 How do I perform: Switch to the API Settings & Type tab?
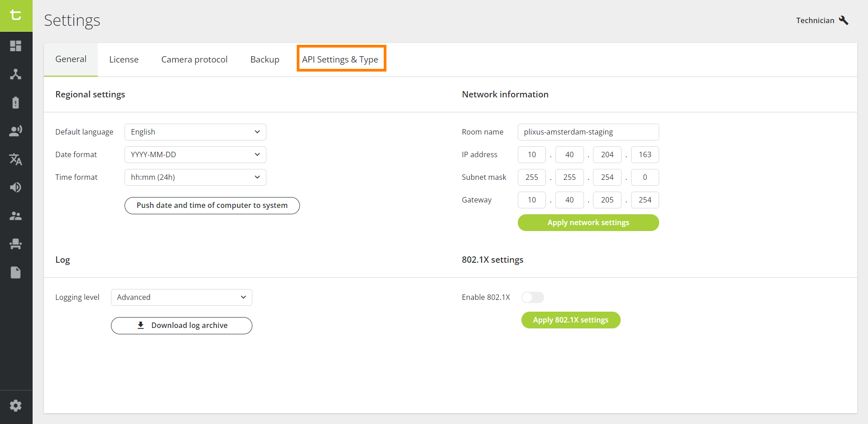pos(341,59)
